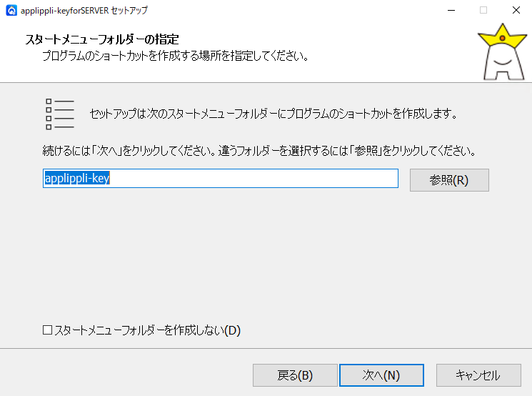Click instruction text starting 続けるには「次へ」
The image size is (532, 396).
(x=259, y=150)
